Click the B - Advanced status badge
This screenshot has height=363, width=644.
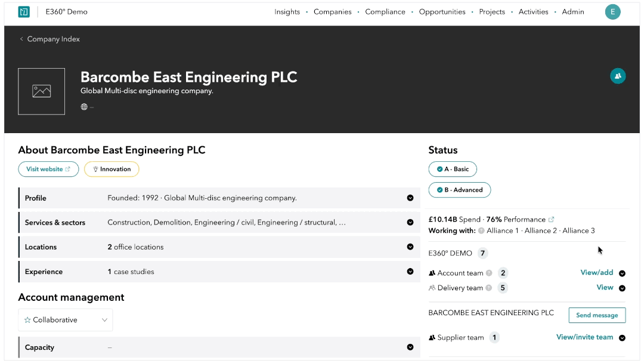(x=459, y=190)
